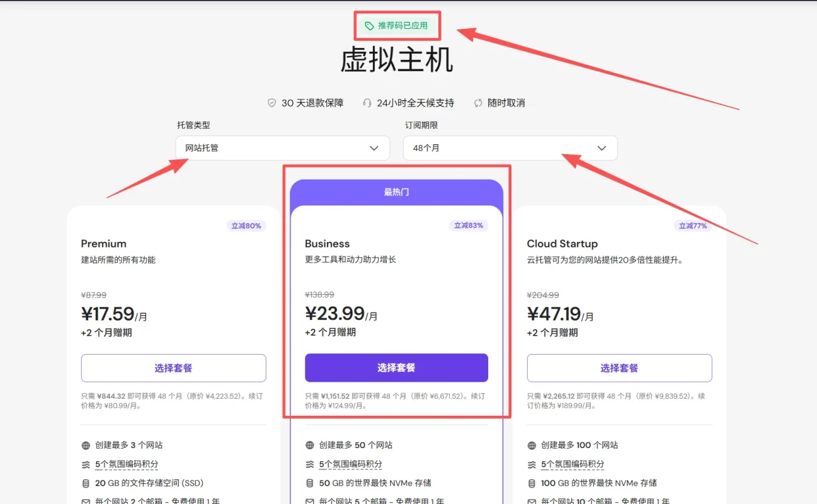Click Premium's 氛围编码积分 icon
817x504 pixels.
coord(86,464)
